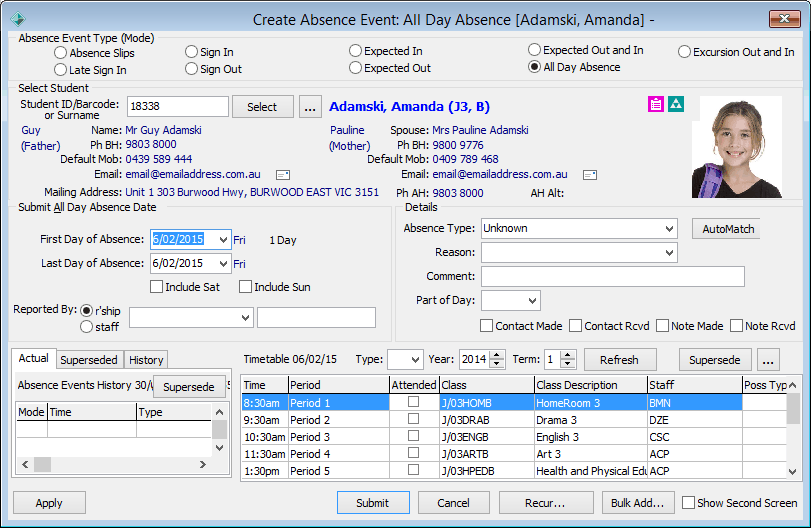Image resolution: width=811 pixels, height=528 pixels.
Task: Enable the Contact Made checkbox
Action: click(486, 326)
